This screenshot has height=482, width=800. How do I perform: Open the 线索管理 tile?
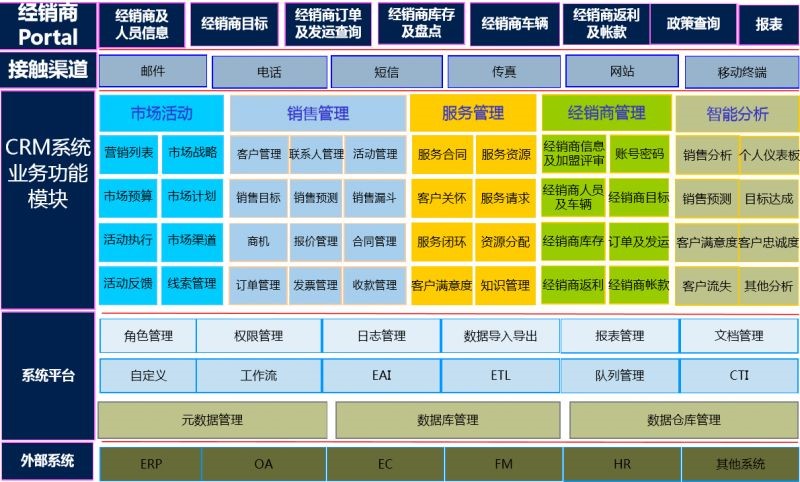(x=192, y=284)
